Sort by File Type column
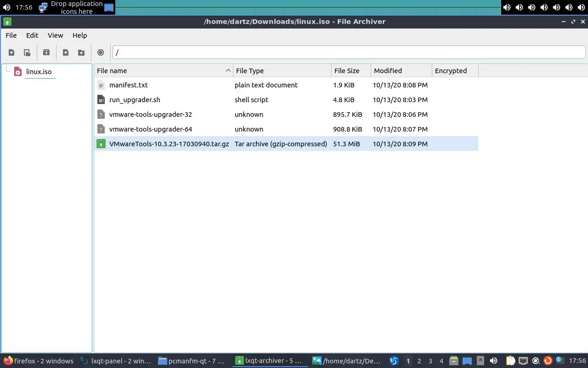Image resolution: width=588 pixels, height=368 pixels. point(282,71)
